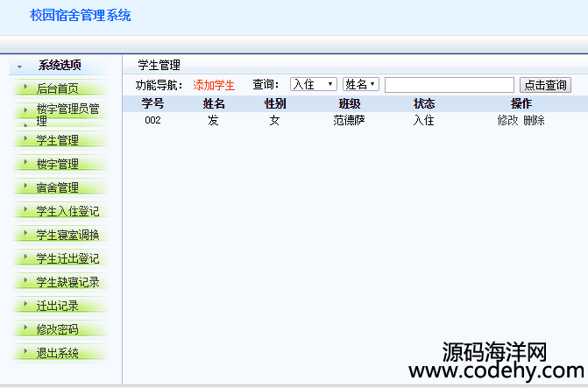This screenshot has height=388, width=588.
Task: Click student number cell 002
Action: click(152, 120)
